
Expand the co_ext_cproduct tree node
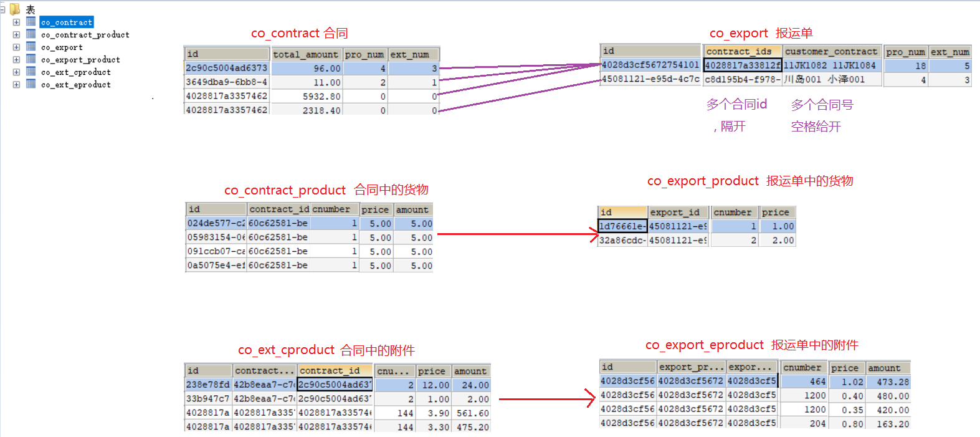[16, 72]
